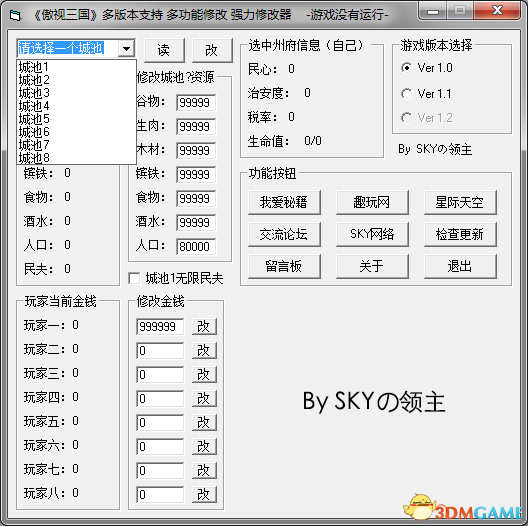Click the 退出 button
The width and height of the screenshot is (528, 526).
pyautogui.click(x=460, y=266)
